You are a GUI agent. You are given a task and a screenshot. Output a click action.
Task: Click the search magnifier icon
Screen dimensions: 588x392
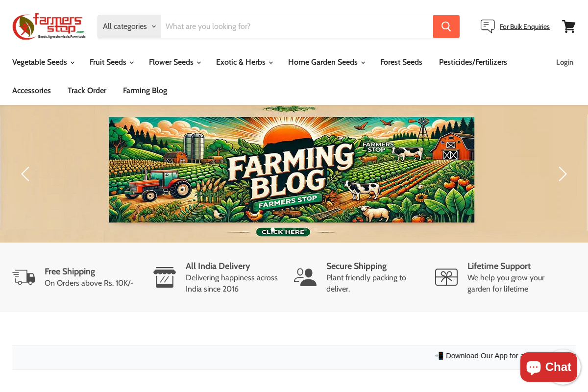[446, 26]
